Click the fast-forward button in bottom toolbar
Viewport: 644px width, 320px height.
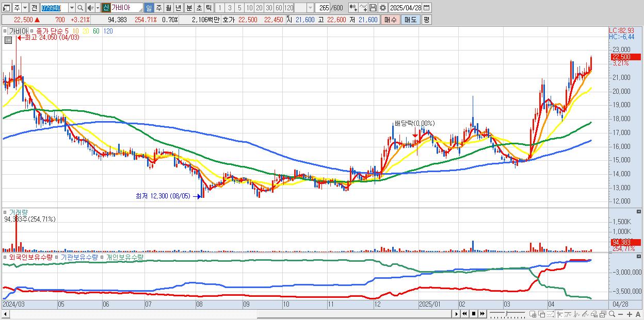tap(482, 313)
